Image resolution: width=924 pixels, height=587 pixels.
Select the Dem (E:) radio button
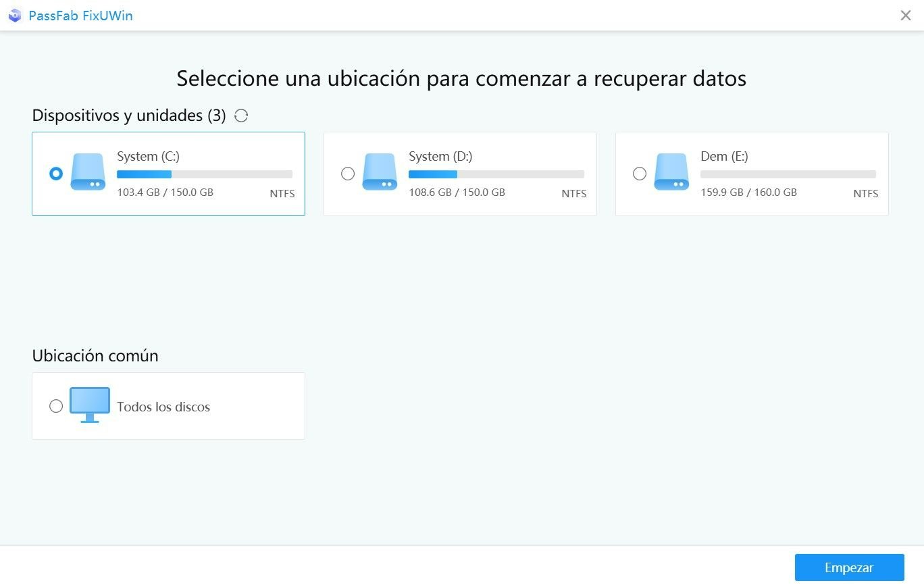tap(640, 174)
